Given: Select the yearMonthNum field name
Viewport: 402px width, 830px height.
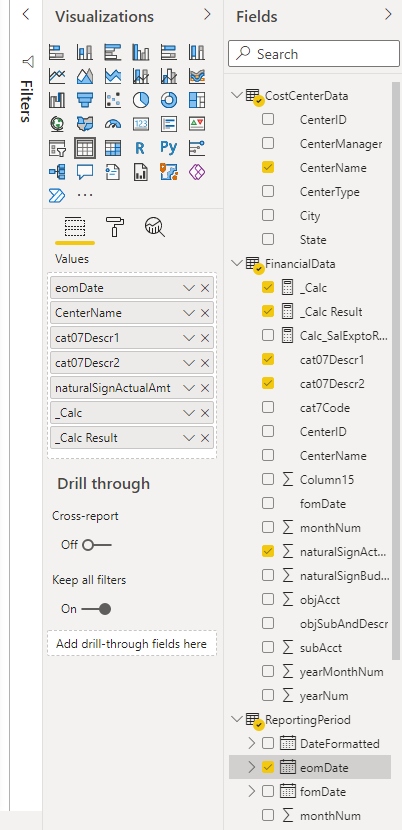Looking at the screenshot, I should point(342,672).
